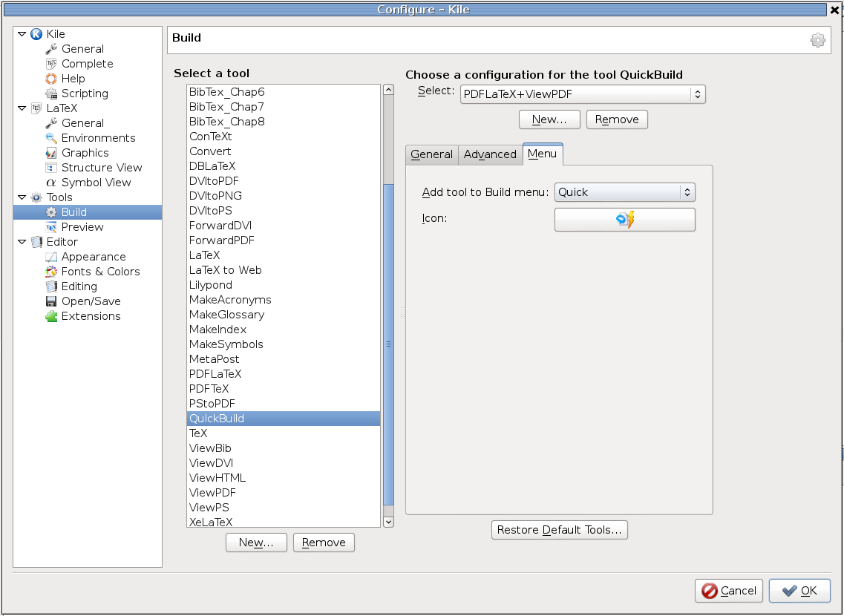Click the Graphics chart icon

pos(51,153)
